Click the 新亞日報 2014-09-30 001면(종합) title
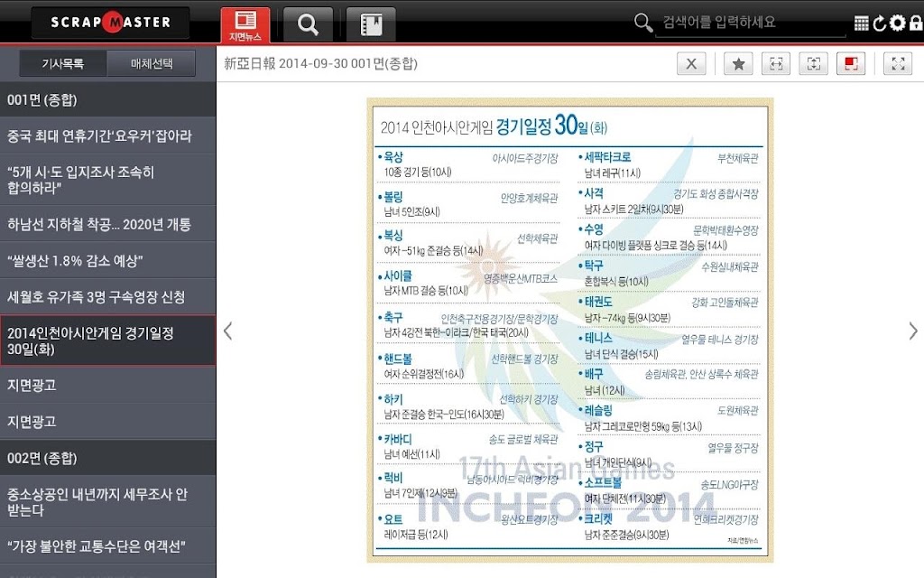The width and height of the screenshot is (924, 578). pyautogui.click(x=320, y=64)
